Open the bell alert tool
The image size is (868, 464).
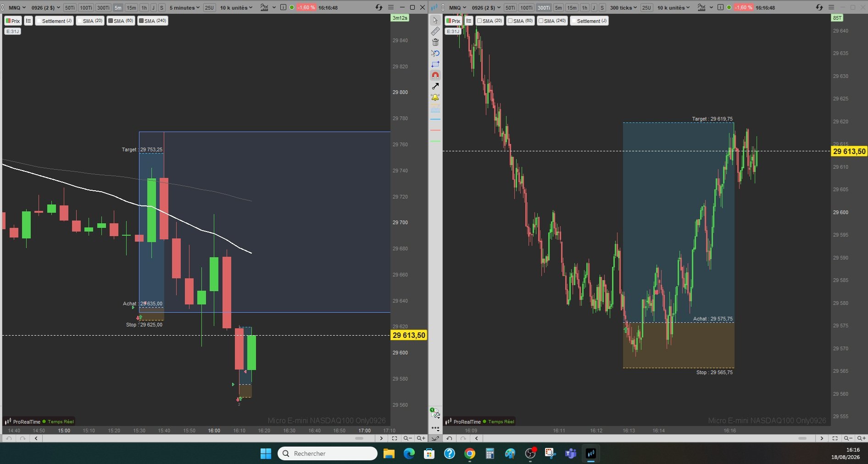pos(435,97)
